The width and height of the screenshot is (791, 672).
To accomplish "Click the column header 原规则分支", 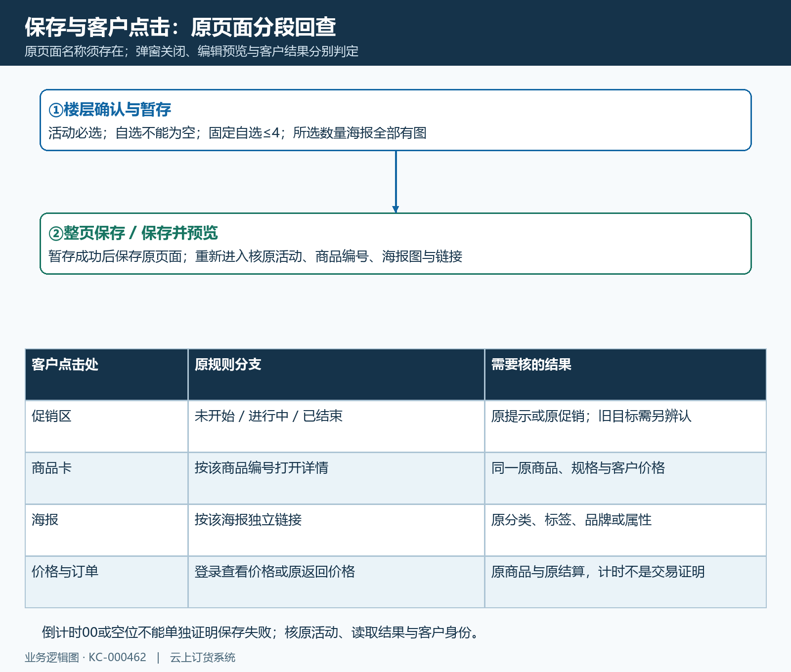I will (x=336, y=375).
